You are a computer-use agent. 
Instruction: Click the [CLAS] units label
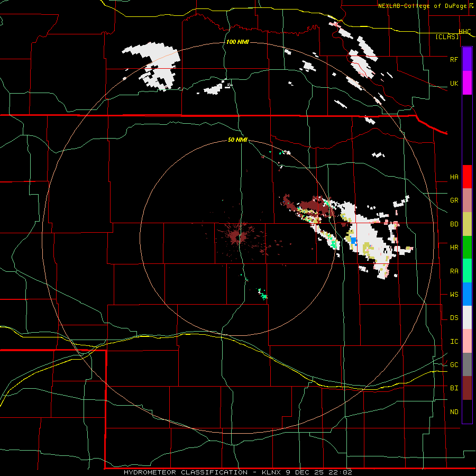point(447,37)
